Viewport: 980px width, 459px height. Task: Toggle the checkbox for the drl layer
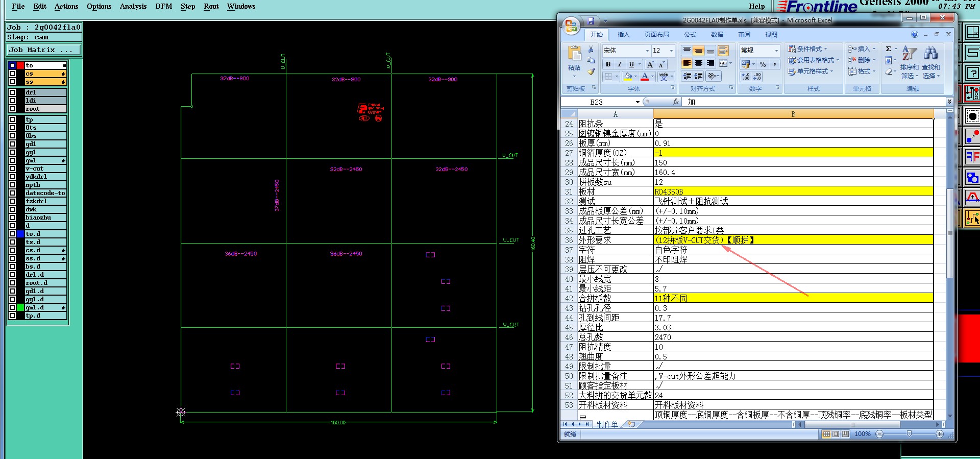(x=12, y=92)
